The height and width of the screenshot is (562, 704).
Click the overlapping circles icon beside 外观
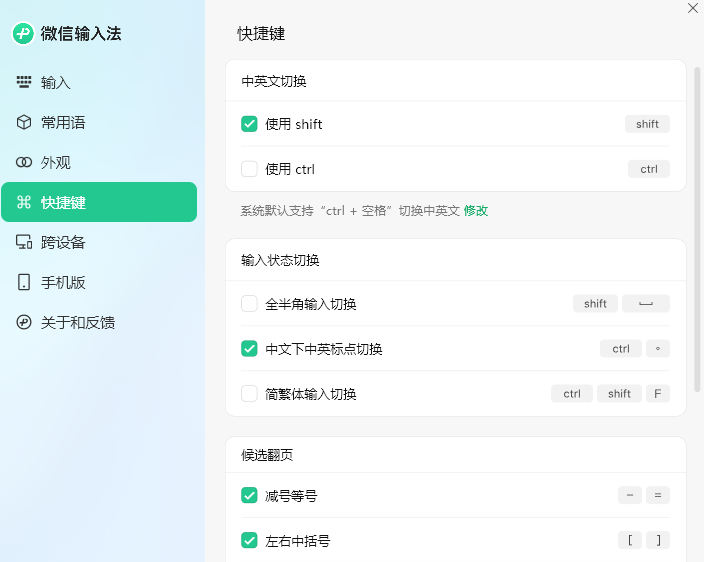[24, 163]
